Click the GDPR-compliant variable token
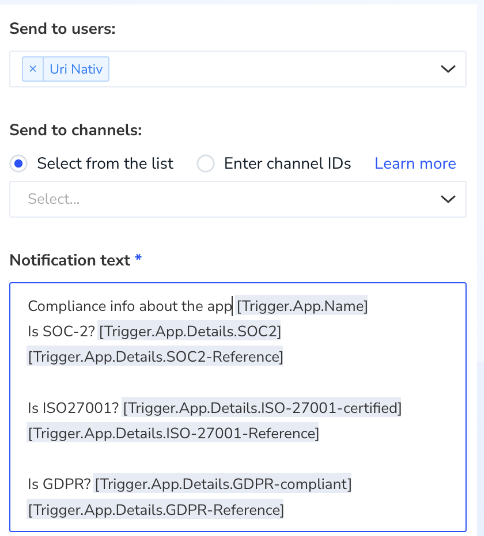 [223, 484]
